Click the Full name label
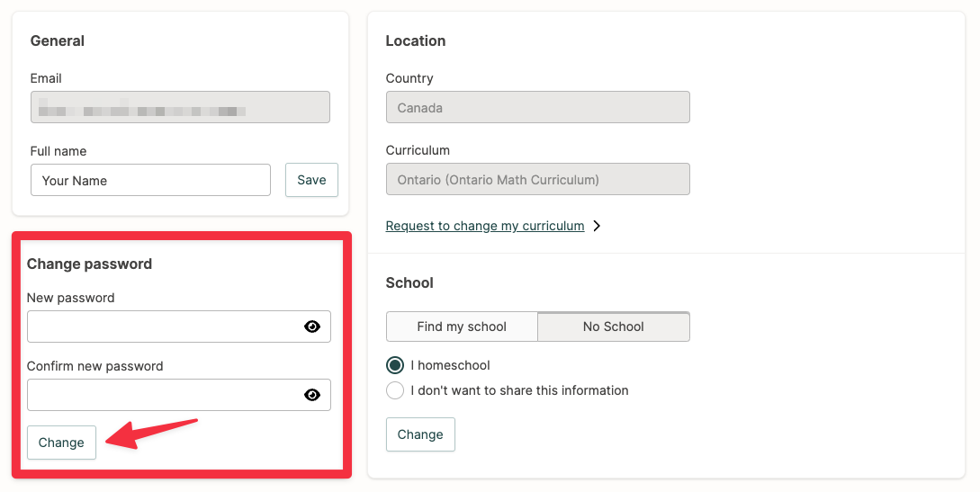The width and height of the screenshot is (980, 492). (x=58, y=151)
